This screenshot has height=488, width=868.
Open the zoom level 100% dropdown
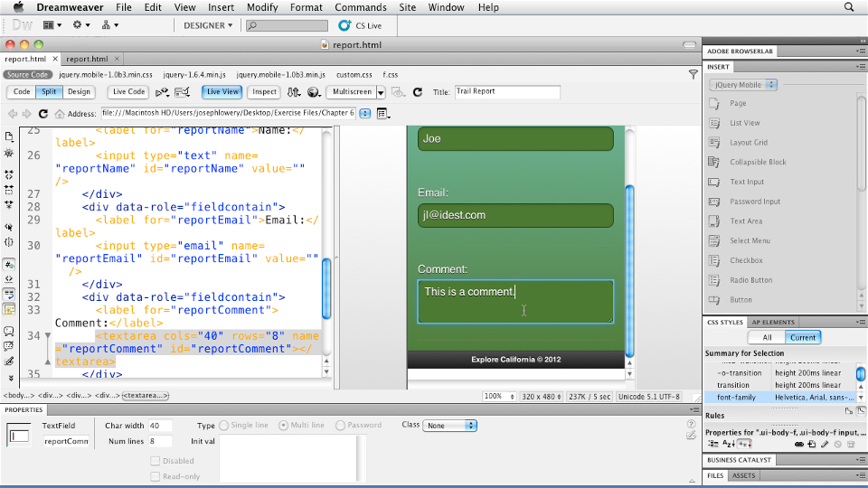tap(499, 397)
